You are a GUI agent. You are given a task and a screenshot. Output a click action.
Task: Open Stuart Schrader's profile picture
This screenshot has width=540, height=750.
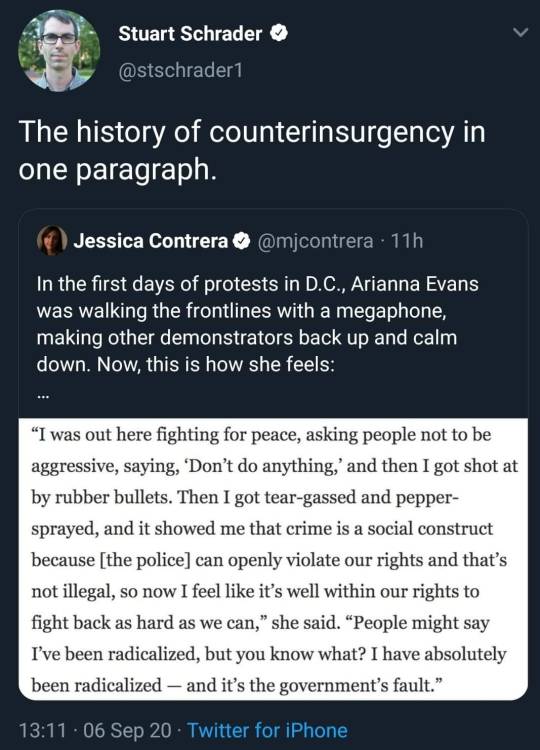click(x=59, y=50)
